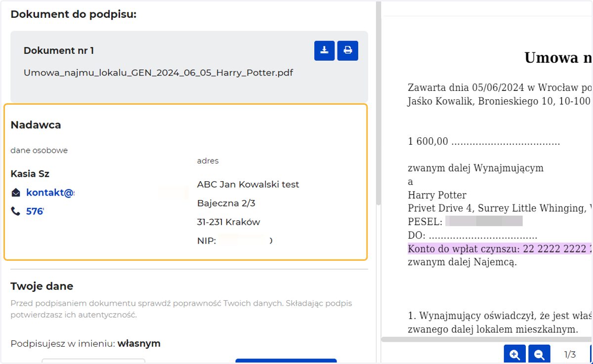The image size is (593, 364).
Task: Select address line Bajeczna 2/3
Action: click(x=226, y=203)
